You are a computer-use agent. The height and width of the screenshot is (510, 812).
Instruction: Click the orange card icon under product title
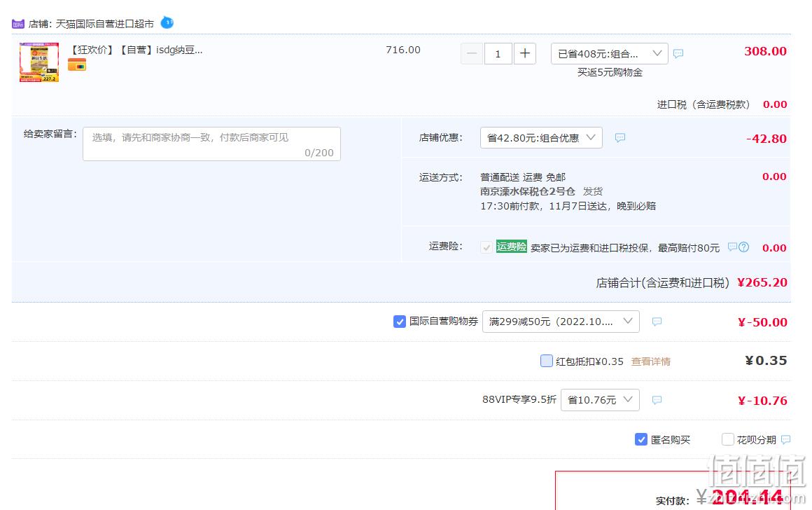point(76,65)
